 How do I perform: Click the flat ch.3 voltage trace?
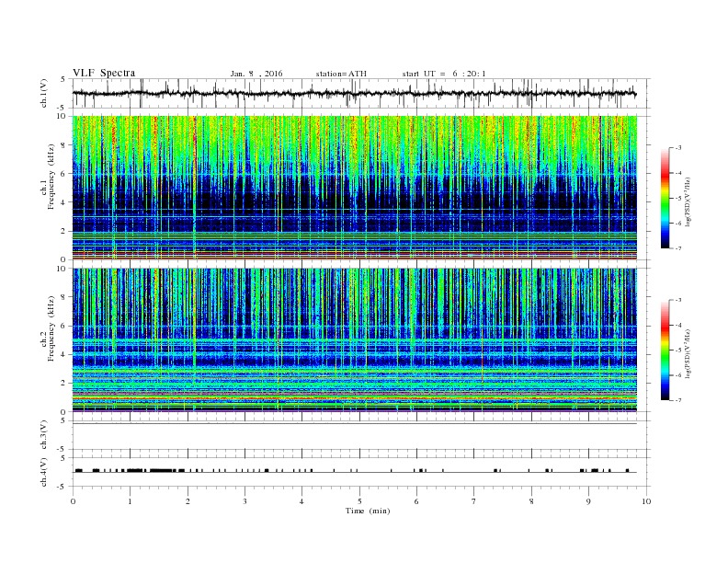coord(354,424)
